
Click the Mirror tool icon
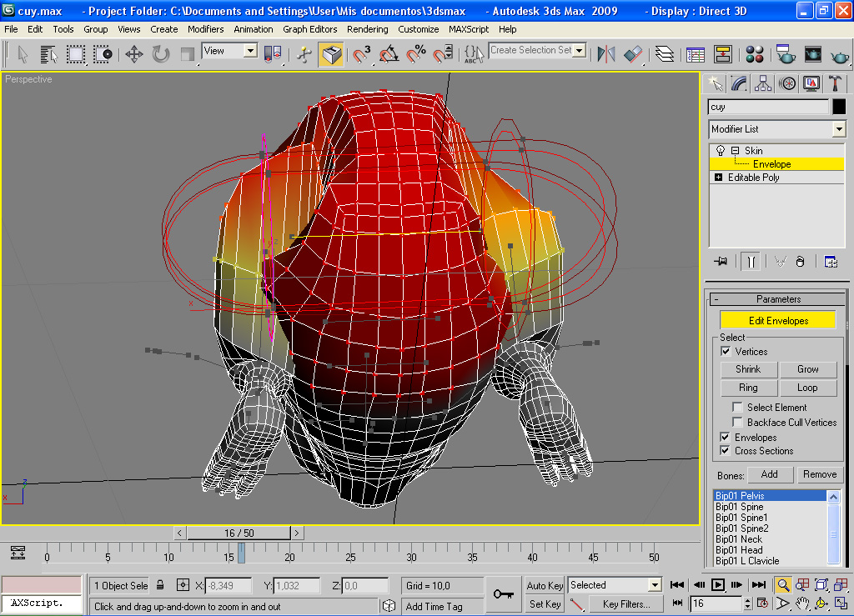(606, 54)
